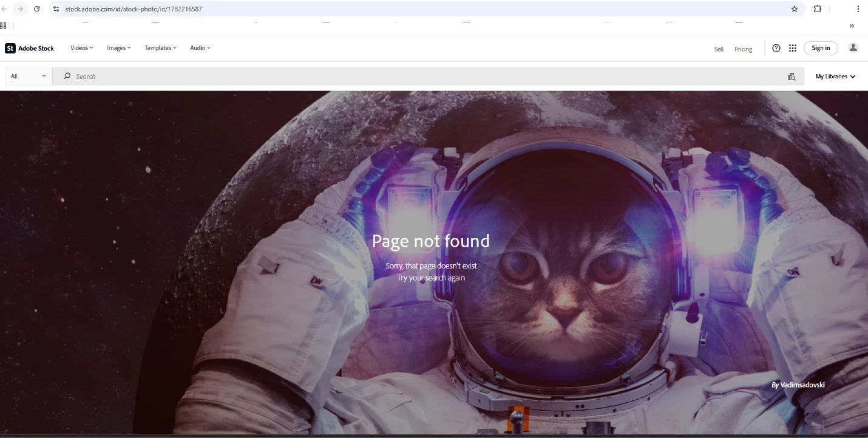Click the magnifier icon in search bar
The image size is (868, 438).
tap(67, 77)
